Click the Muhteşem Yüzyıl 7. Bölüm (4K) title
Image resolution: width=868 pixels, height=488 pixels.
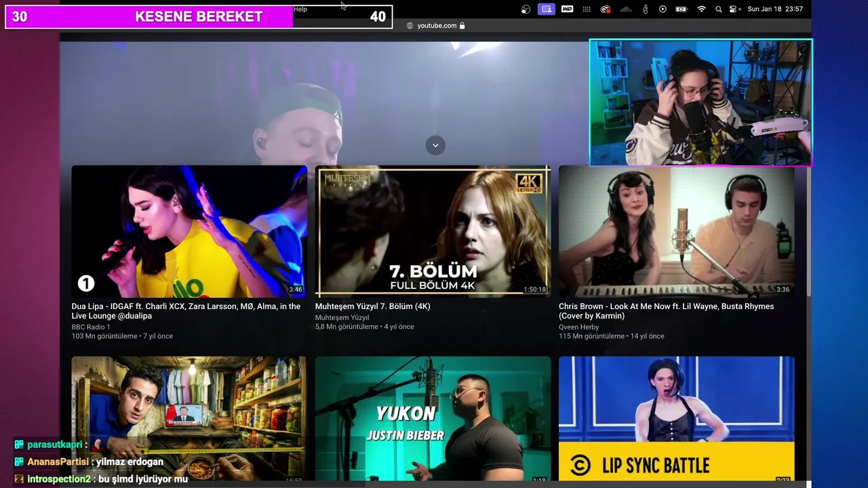coord(373,306)
